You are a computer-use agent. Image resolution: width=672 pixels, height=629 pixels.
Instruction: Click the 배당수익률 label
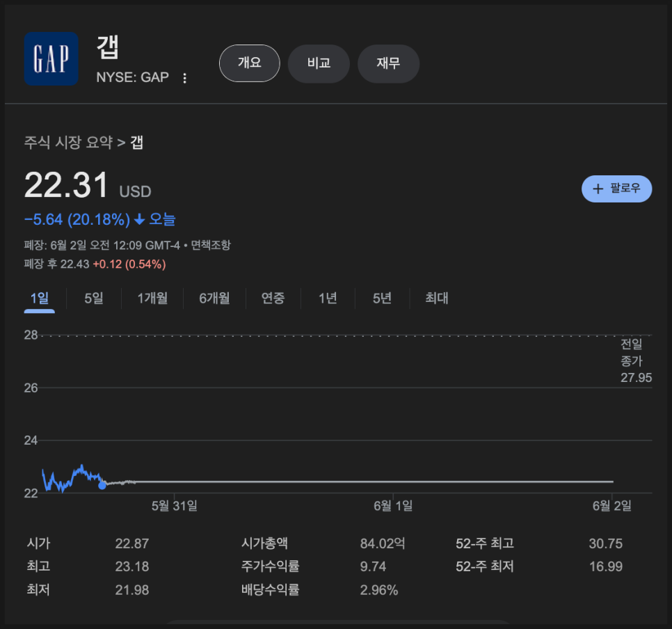tap(270, 590)
